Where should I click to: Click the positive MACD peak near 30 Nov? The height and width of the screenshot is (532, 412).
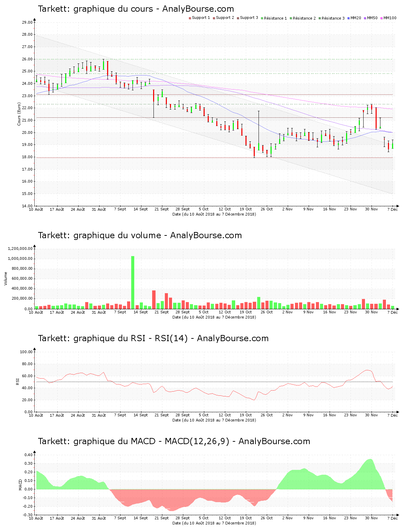pyautogui.click(x=370, y=474)
